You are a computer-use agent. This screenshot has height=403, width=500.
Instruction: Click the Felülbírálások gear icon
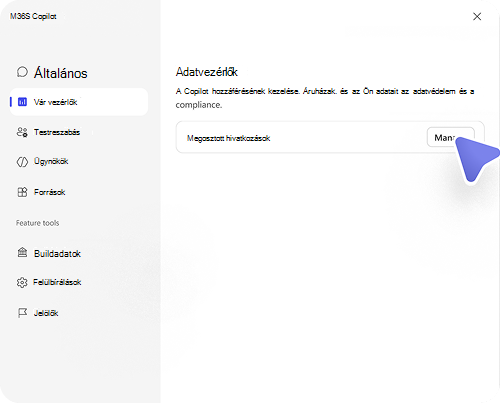tap(22, 282)
